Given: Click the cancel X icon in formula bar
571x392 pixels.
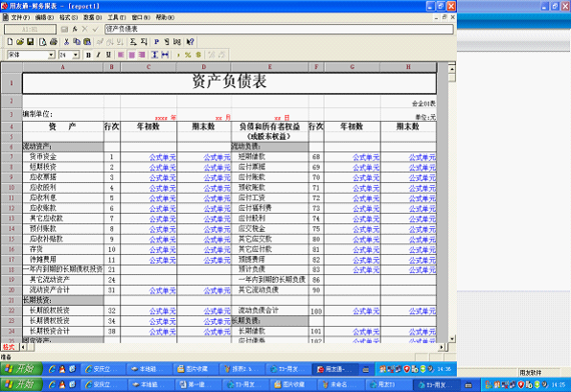Looking at the screenshot, I should point(85,29).
